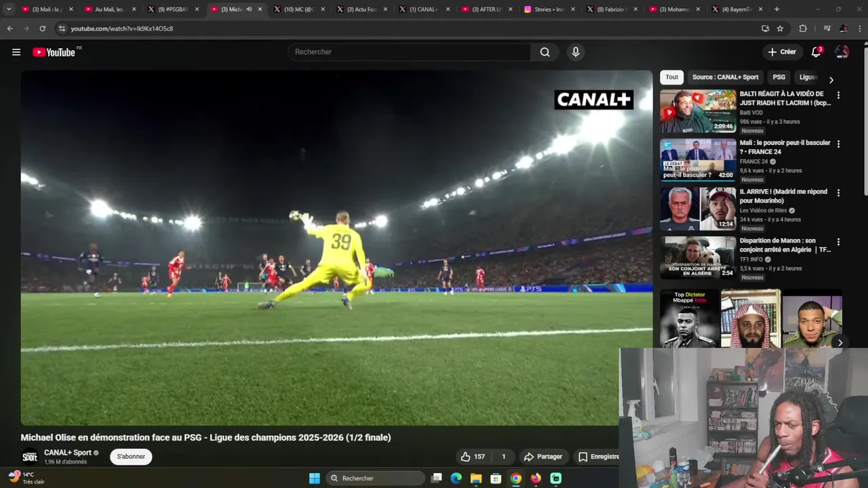Image resolution: width=868 pixels, height=488 pixels.
Task: Click the S'abonner subscribe button
Action: click(131, 457)
